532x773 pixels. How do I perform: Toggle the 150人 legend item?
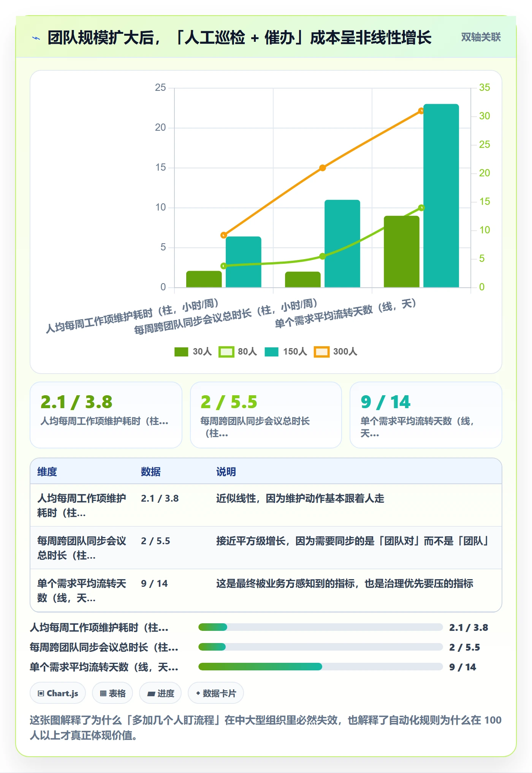pyautogui.click(x=286, y=352)
